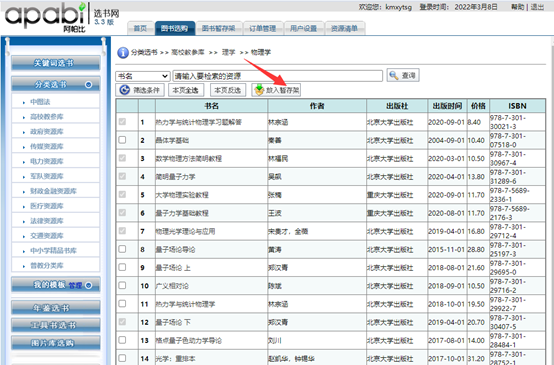
Task: Switch to the 图书暂存架 tab
Action: (x=219, y=28)
